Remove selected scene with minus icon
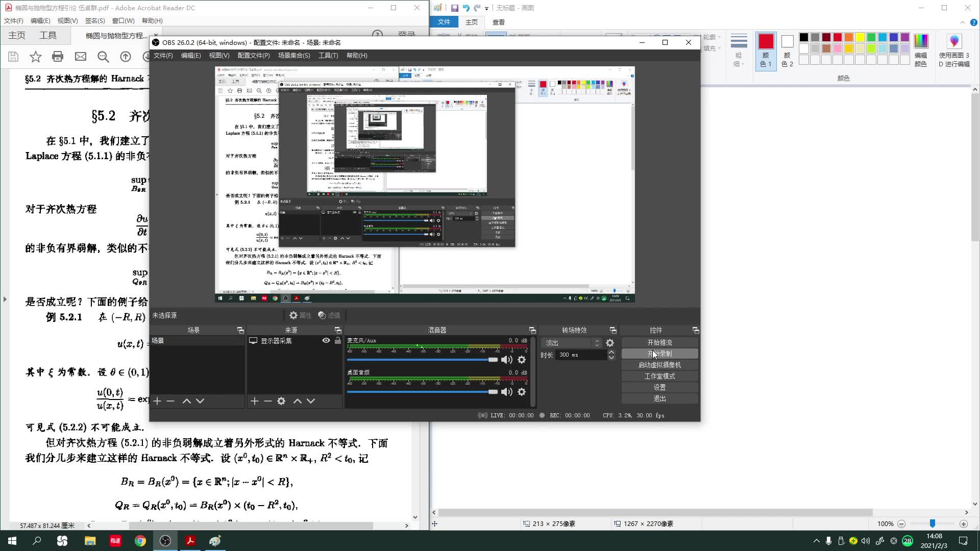The image size is (980, 551). (x=170, y=401)
